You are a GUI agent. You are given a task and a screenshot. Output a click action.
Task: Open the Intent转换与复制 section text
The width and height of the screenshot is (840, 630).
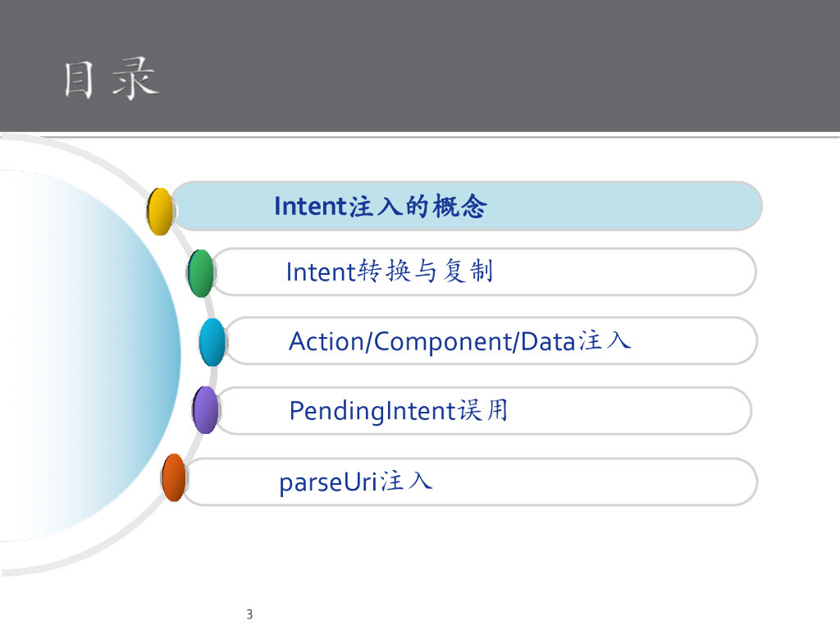(389, 271)
